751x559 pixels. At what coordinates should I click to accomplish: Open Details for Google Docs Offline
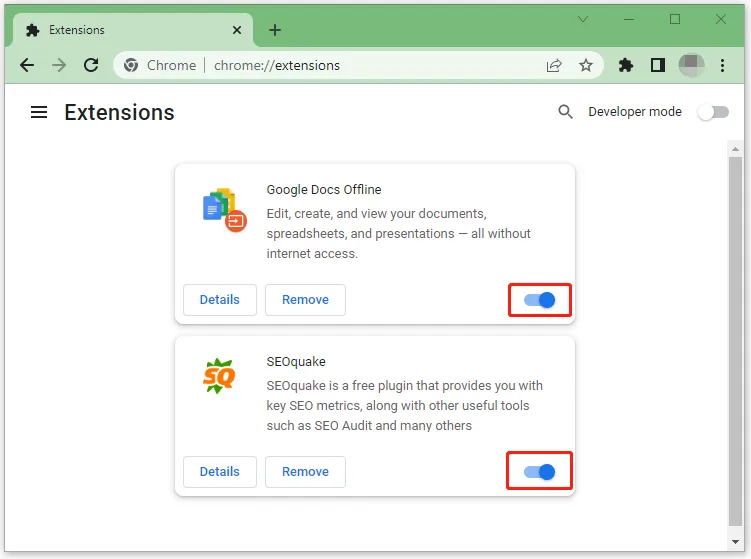click(x=220, y=300)
